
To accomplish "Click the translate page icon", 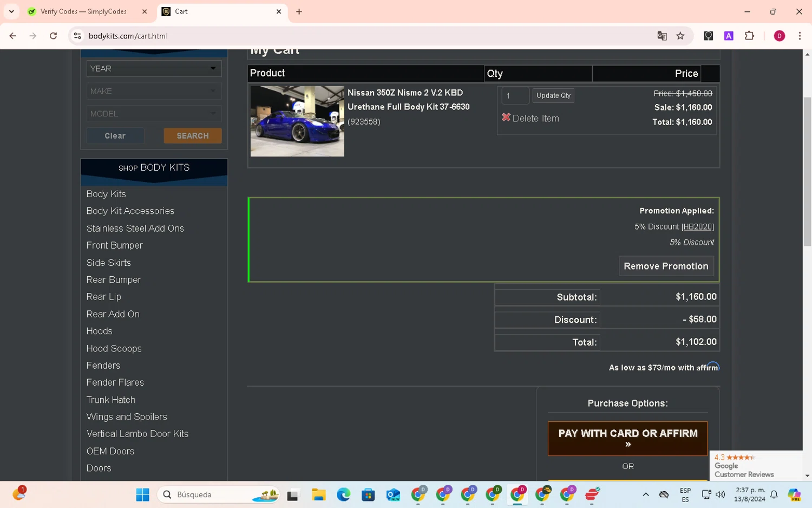I will (662, 36).
